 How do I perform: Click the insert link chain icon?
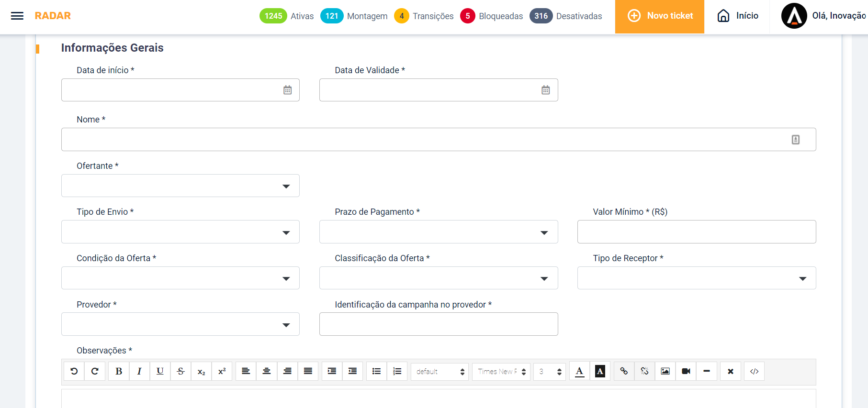[x=624, y=371]
